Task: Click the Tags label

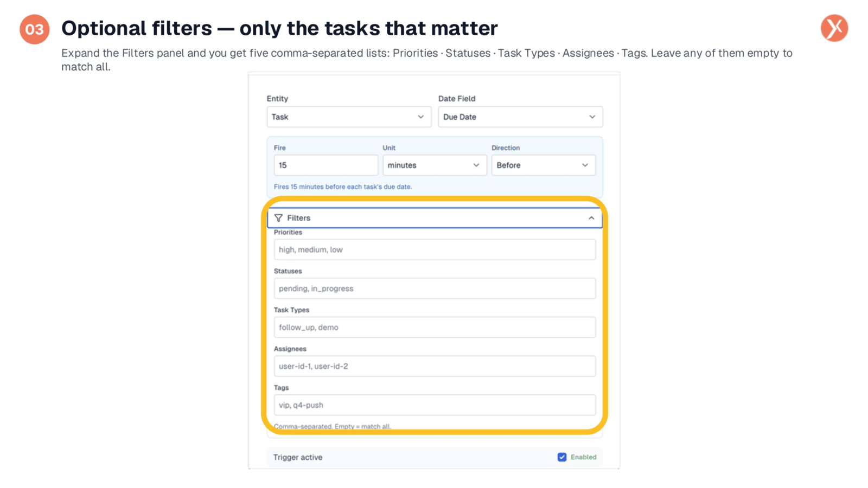Action: click(281, 388)
